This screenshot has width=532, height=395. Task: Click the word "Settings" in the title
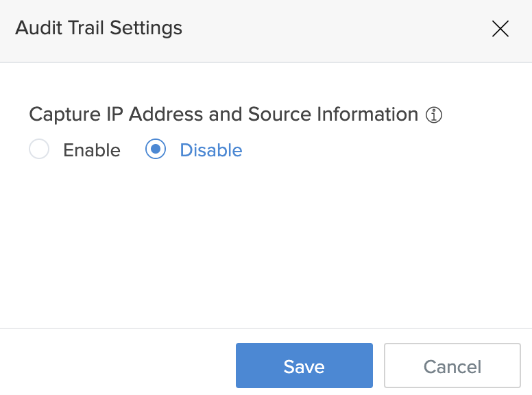(x=145, y=28)
